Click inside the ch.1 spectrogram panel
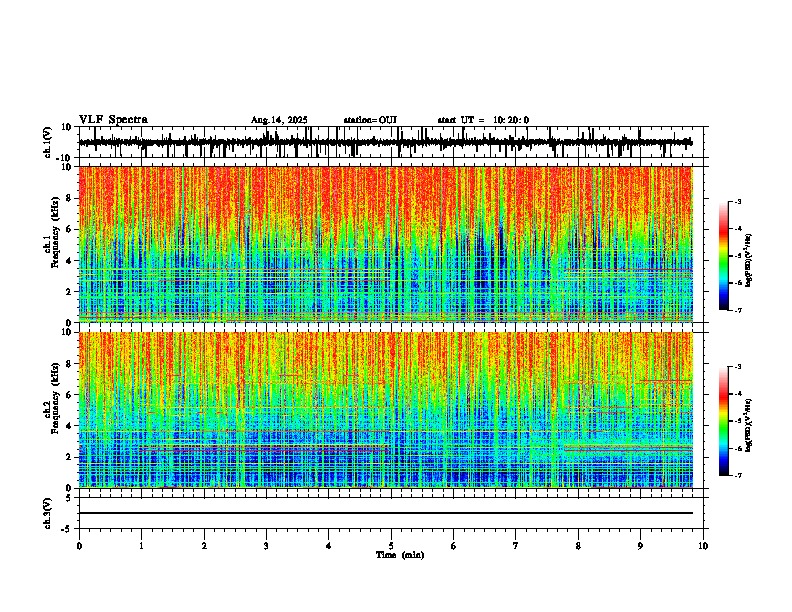Screen dimensions: 792x612 (385, 244)
